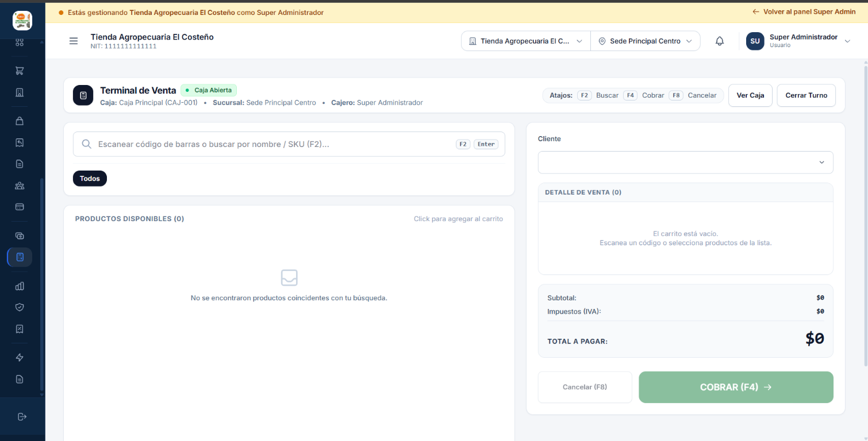Open the lightning bolt icon in sidebar
The image size is (868, 441).
coord(20,358)
